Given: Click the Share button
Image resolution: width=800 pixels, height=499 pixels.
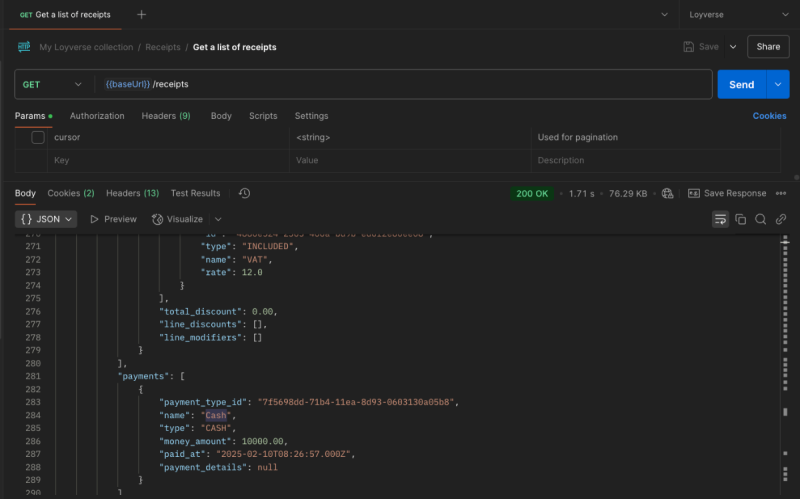Looking at the screenshot, I should pyautogui.click(x=768, y=47).
